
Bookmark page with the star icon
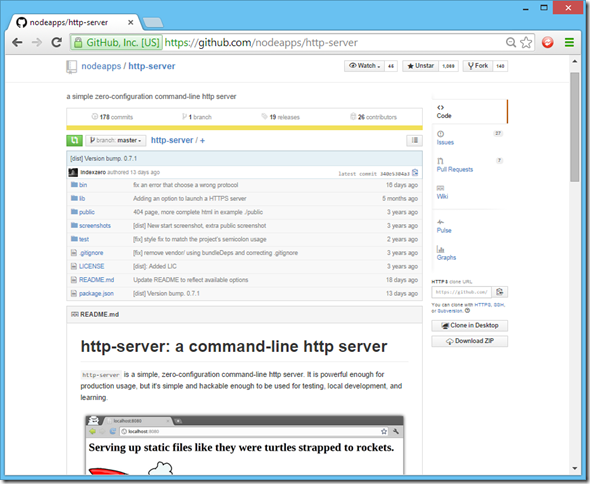[526, 43]
